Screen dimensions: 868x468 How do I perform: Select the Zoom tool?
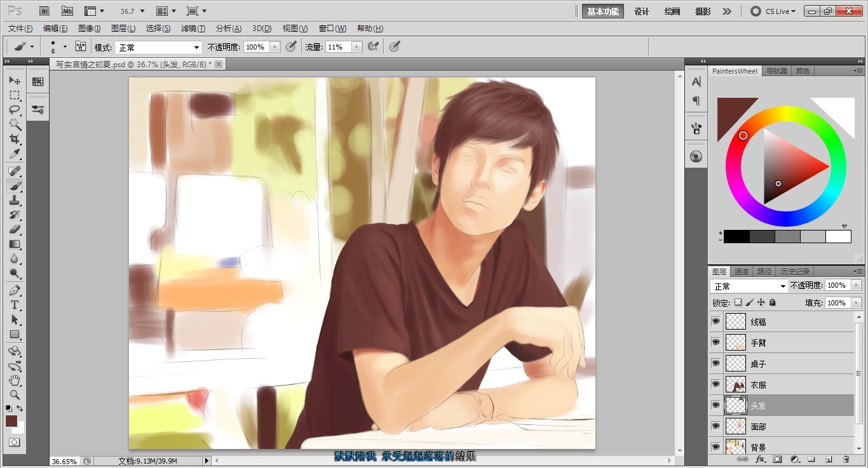click(15, 395)
